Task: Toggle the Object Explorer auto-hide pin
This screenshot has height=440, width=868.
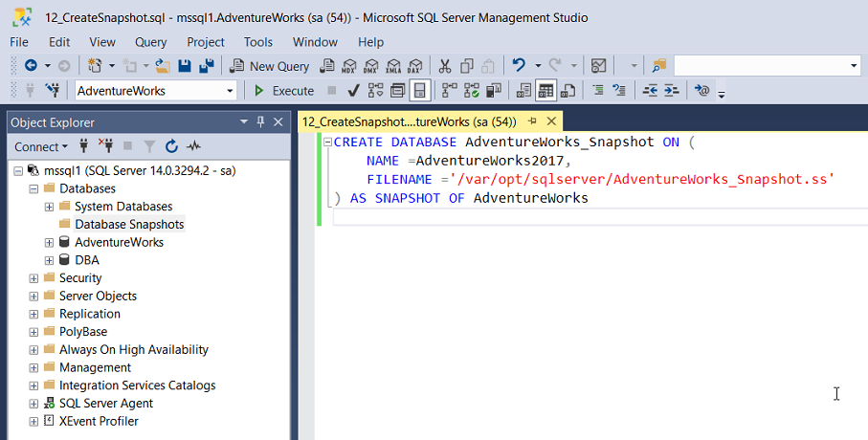Action: (x=260, y=121)
